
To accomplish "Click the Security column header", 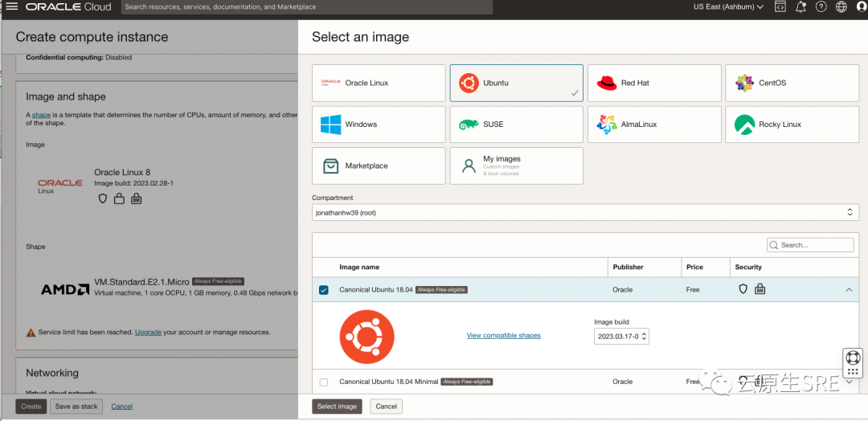I will (748, 267).
